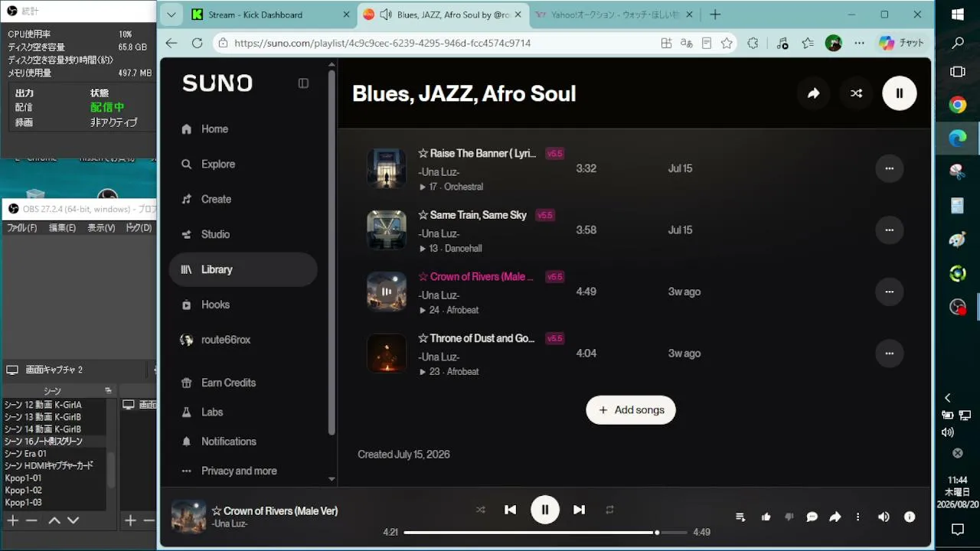
Task: Open OBS ファイル(F) menu
Action: [21, 228]
